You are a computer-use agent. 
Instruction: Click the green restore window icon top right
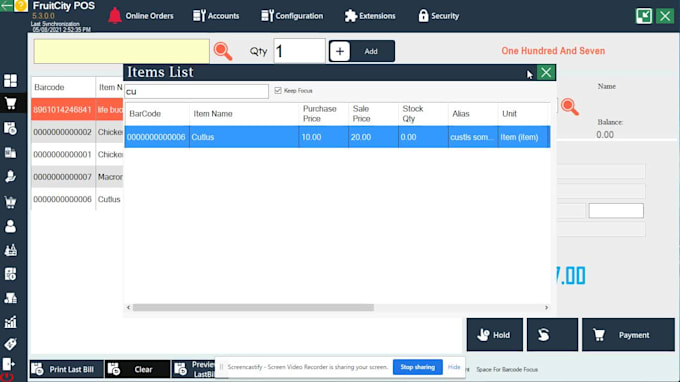click(x=644, y=16)
